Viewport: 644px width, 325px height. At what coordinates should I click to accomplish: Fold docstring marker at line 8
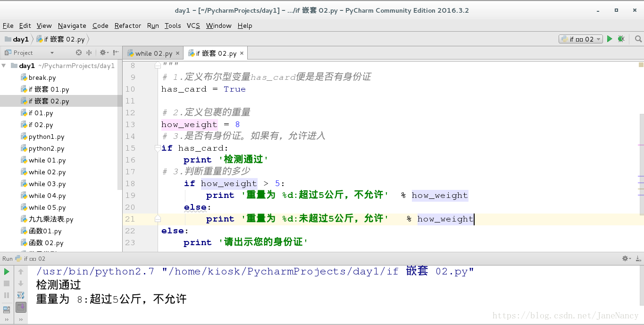pyautogui.click(x=158, y=66)
